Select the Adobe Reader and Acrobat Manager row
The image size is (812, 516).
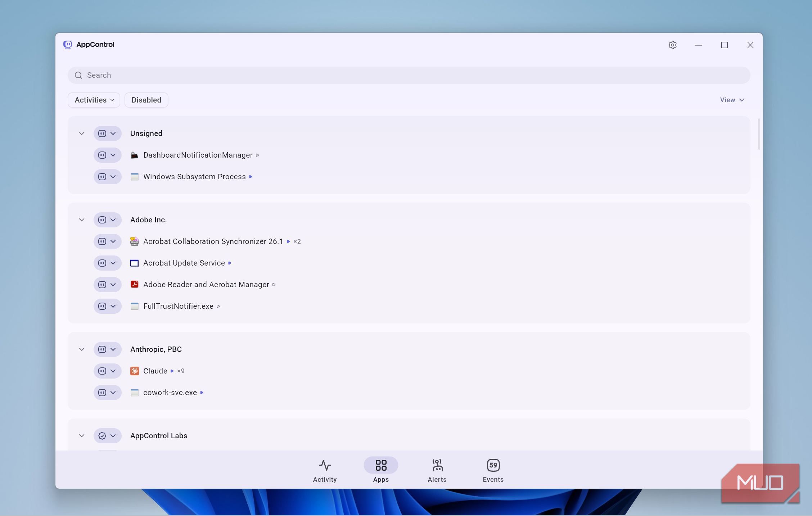(409, 285)
